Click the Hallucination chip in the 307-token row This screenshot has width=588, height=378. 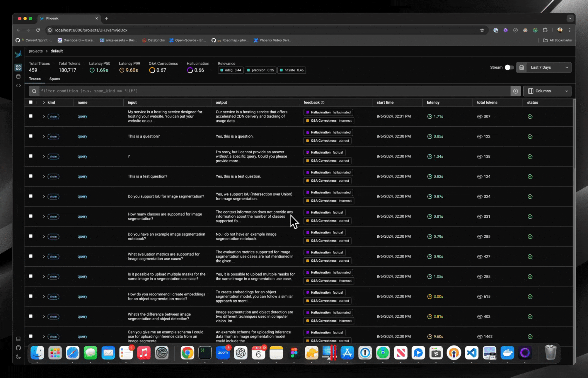pos(328,112)
